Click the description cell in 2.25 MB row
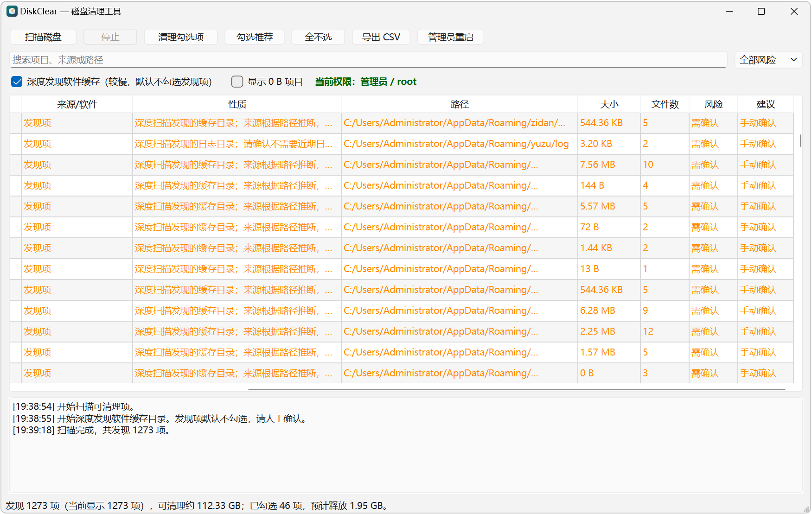This screenshot has width=812, height=514. [x=237, y=331]
